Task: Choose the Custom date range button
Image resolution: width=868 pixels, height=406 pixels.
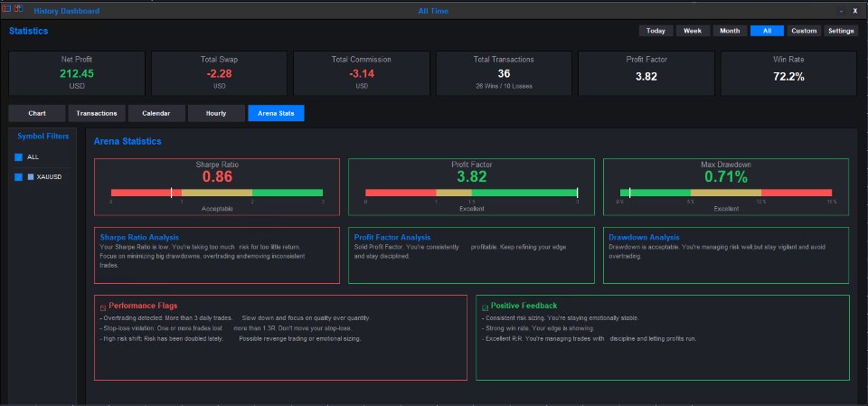Action: point(805,31)
